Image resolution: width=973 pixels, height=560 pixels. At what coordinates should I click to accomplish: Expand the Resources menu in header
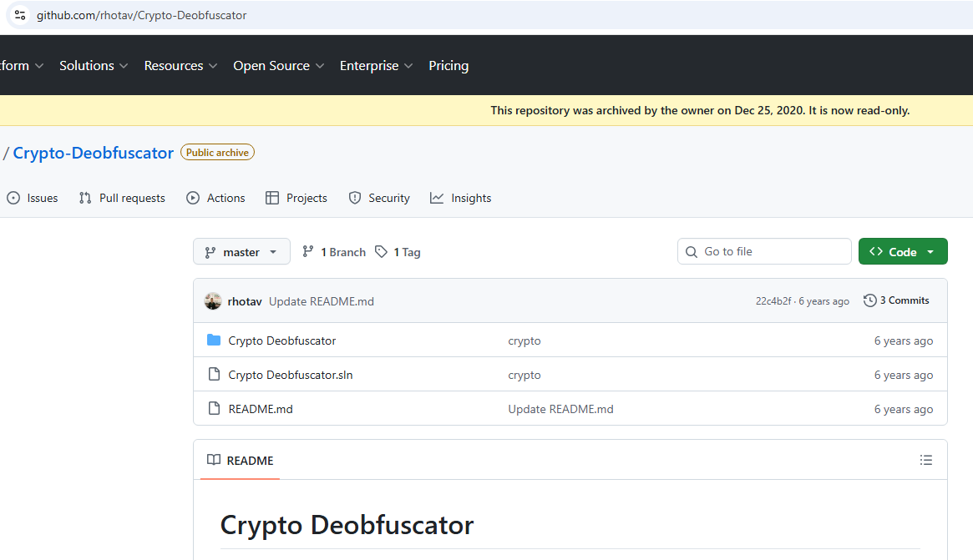click(x=180, y=66)
